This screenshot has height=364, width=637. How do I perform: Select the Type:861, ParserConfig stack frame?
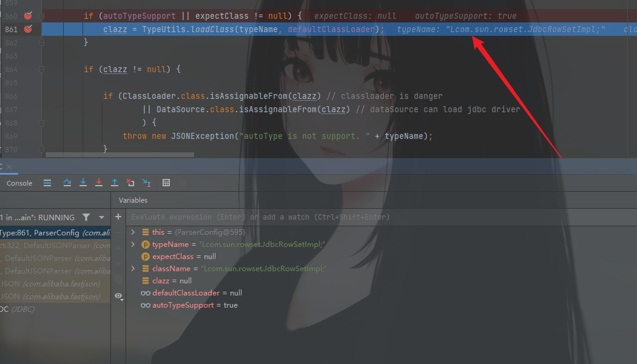click(55, 233)
